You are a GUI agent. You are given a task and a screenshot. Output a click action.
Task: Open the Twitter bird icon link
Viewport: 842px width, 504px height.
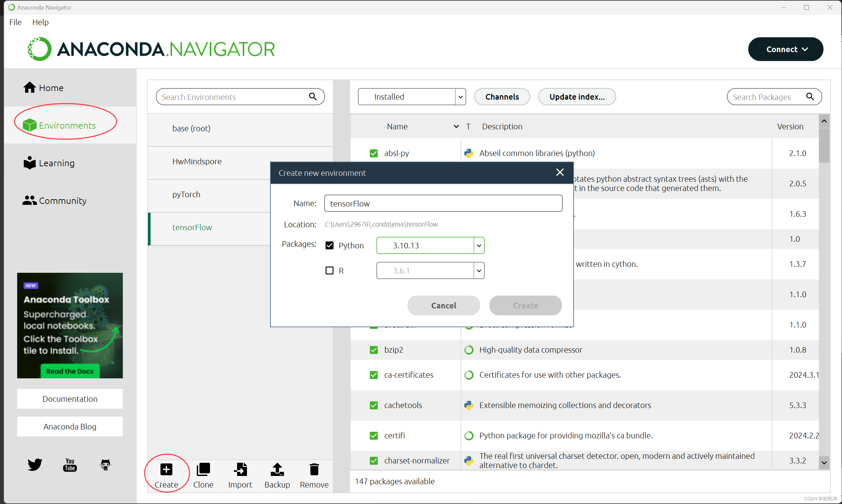[35, 464]
